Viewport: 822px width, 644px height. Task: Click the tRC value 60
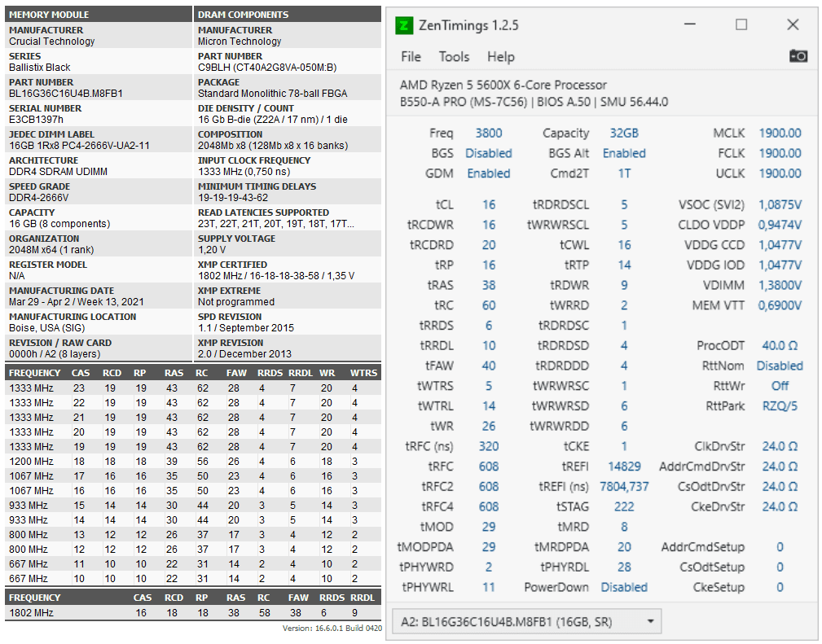[489, 305]
